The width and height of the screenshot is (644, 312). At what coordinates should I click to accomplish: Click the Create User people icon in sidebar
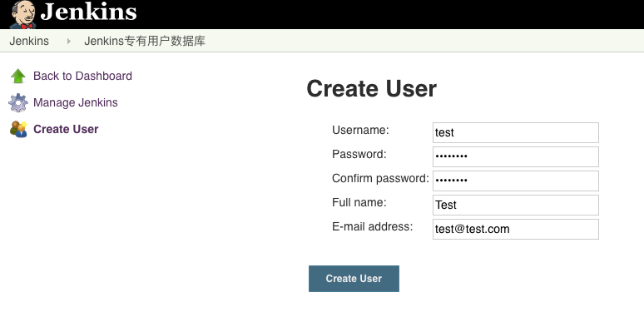(x=18, y=129)
